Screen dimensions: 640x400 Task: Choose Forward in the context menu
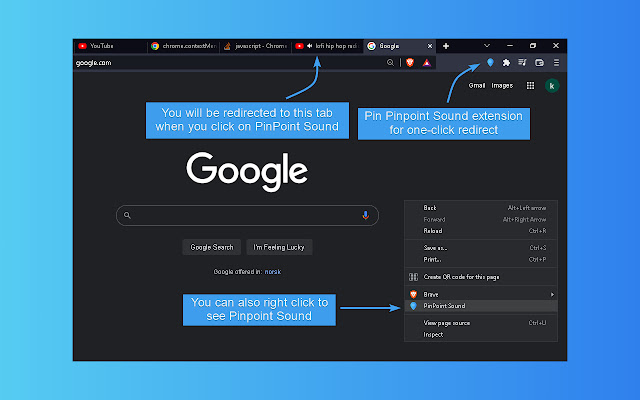click(x=481, y=219)
